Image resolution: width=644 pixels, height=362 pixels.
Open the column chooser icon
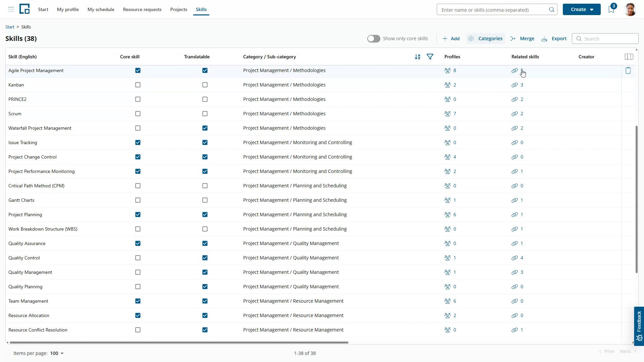pyautogui.click(x=629, y=57)
